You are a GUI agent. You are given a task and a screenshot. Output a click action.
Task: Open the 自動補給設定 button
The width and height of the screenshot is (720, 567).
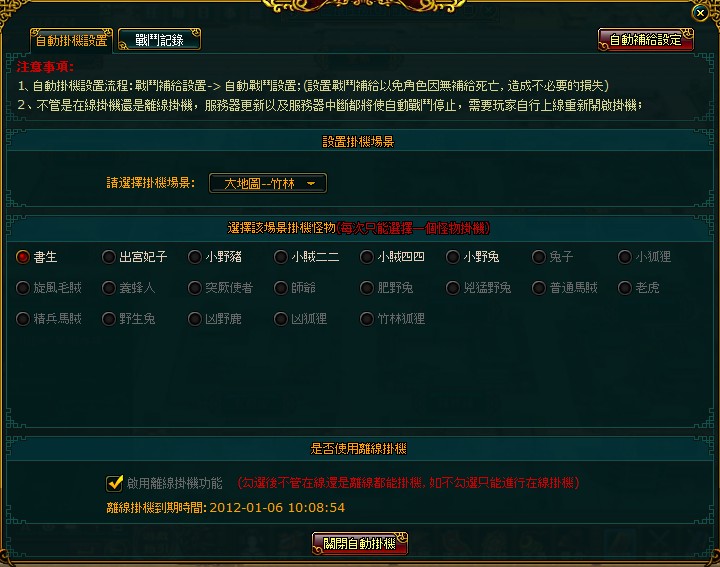coord(646,39)
